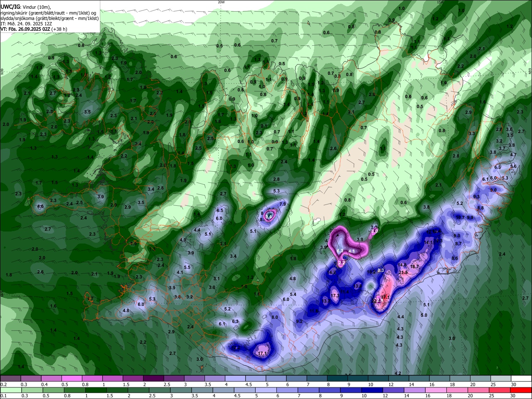Select the 5.5 value in the southwest
The width and height of the screenshot is (532, 399).
(187, 267)
